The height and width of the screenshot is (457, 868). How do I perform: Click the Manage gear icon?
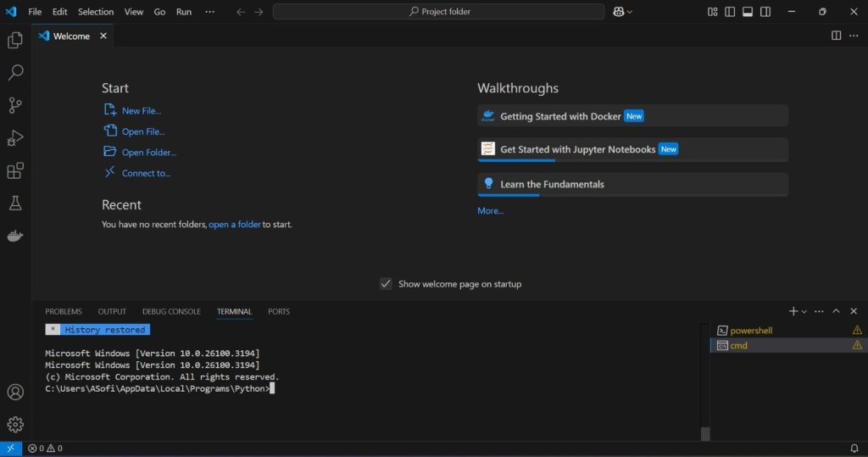14,424
